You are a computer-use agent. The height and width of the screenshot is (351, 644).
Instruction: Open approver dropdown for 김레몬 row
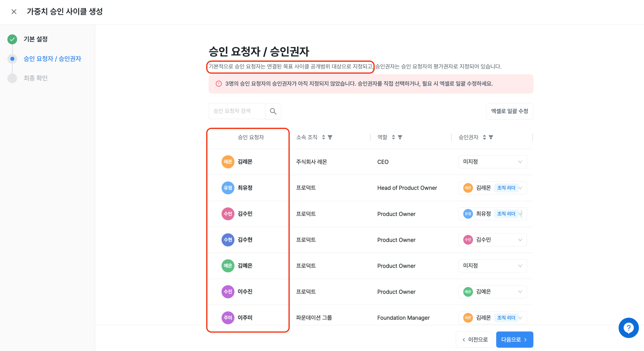coord(492,162)
